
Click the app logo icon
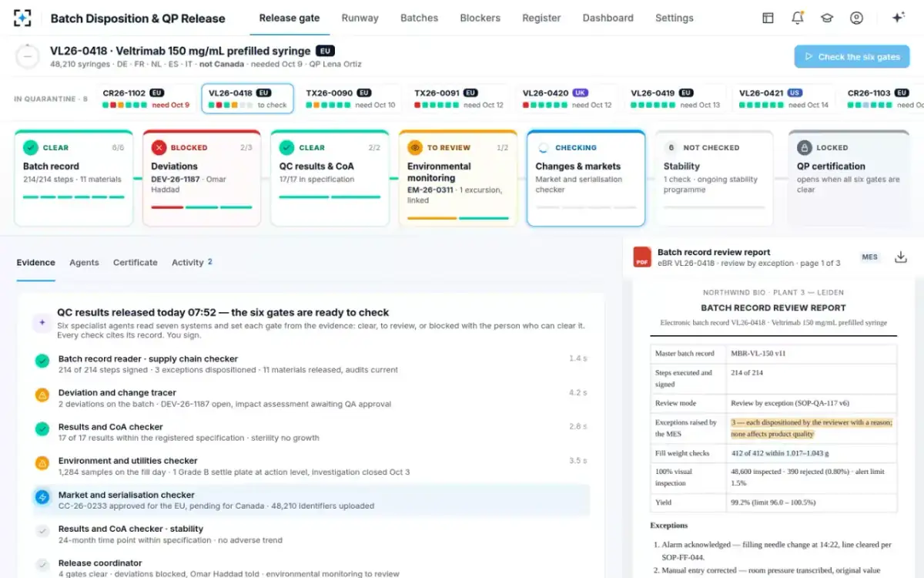(23, 18)
